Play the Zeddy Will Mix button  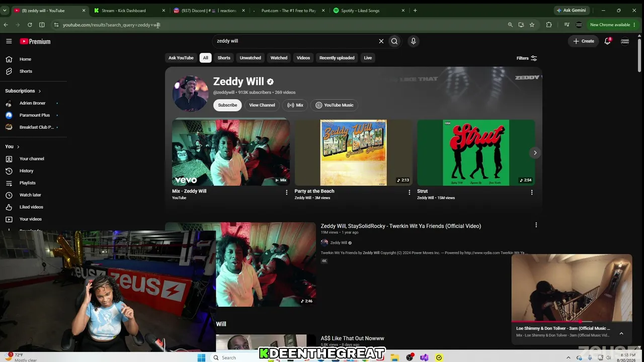point(295,105)
